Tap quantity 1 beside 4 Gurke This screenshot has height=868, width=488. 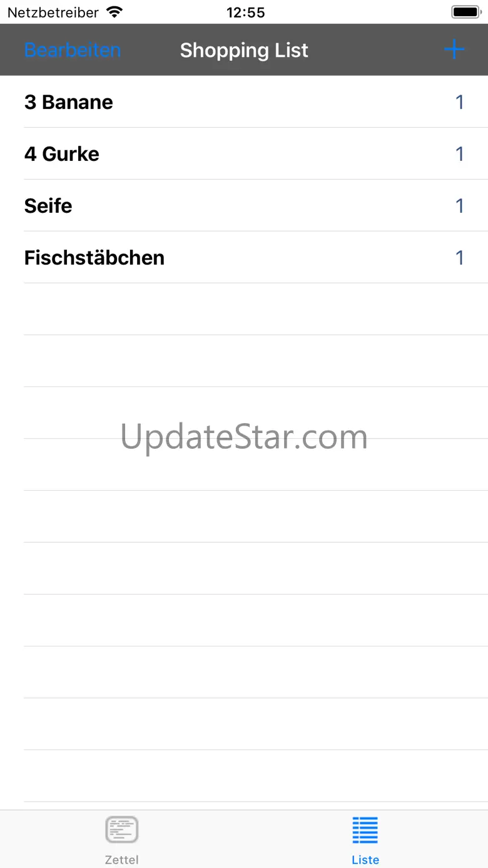pyautogui.click(x=460, y=154)
